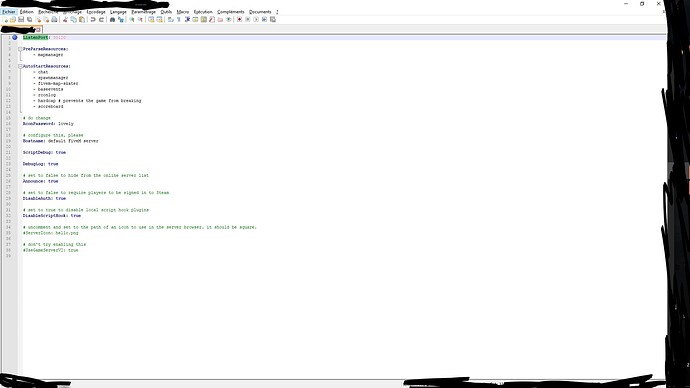The image size is (690, 388).
Task: Click the Undo arrow icon
Action: pos(93,19)
